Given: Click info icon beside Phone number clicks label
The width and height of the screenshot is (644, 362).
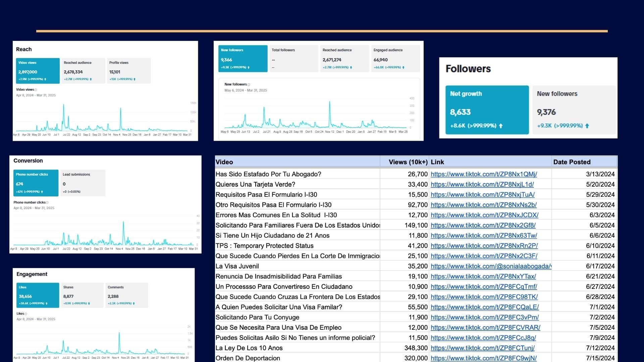Looking at the screenshot, I should [x=47, y=202].
